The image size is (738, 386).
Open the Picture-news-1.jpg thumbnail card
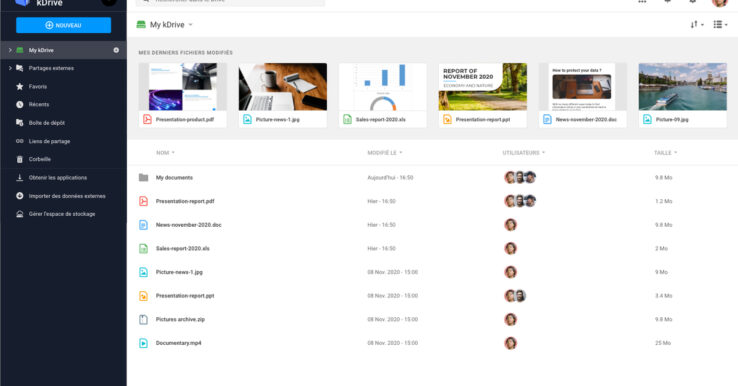(282, 95)
